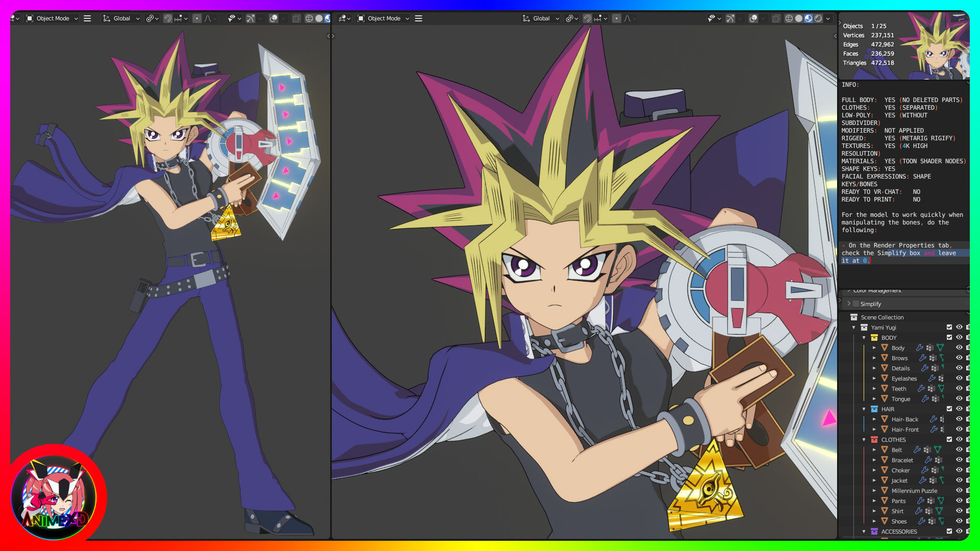Open editor type menu in right viewport
Screen dimensions: 980x551
[344, 18]
